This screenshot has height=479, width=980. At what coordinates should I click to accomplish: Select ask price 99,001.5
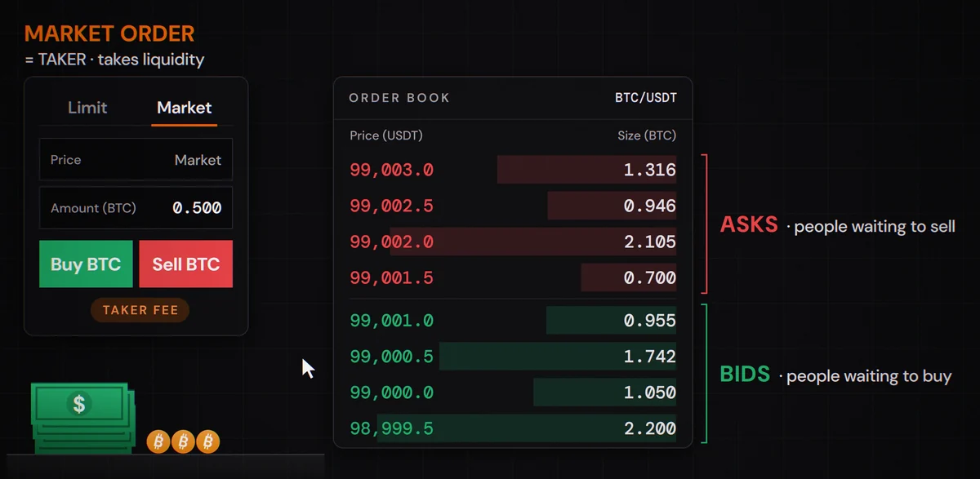pyautogui.click(x=391, y=277)
